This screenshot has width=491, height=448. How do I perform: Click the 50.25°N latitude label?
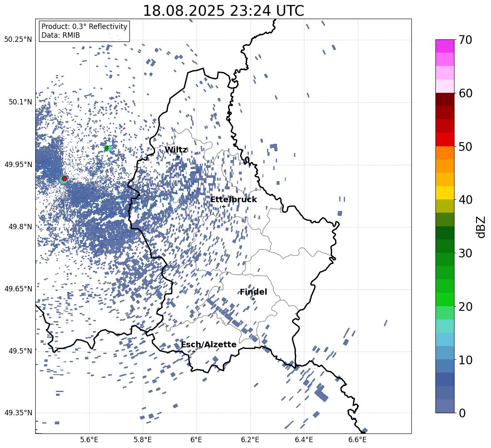18,39
